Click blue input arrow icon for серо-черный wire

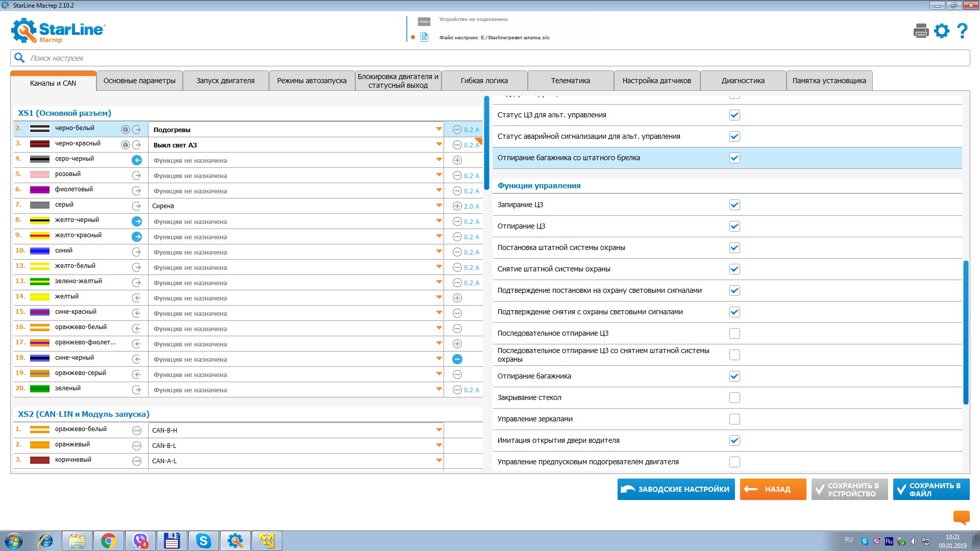[x=137, y=160]
